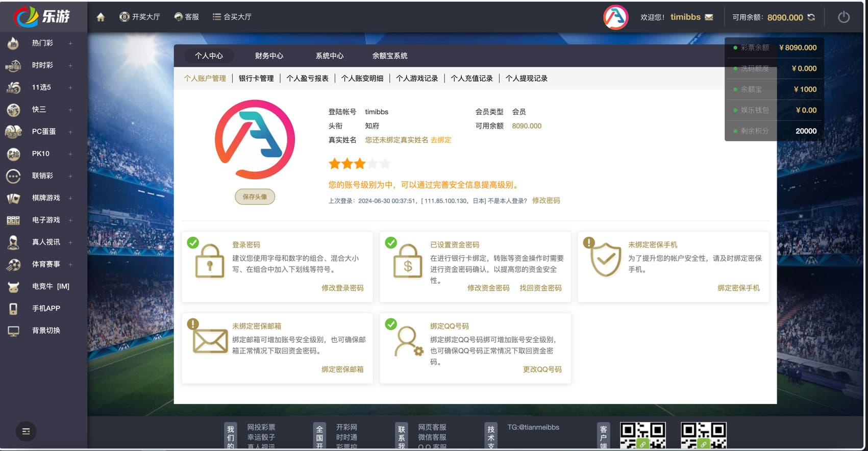Click the third rating star
The width and height of the screenshot is (868, 451).
[360, 164]
